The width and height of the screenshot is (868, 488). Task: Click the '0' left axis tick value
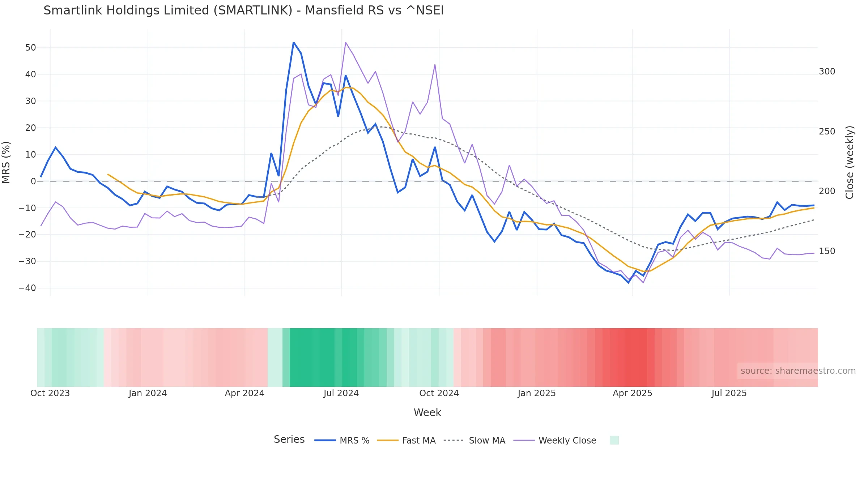(x=33, y=181)
